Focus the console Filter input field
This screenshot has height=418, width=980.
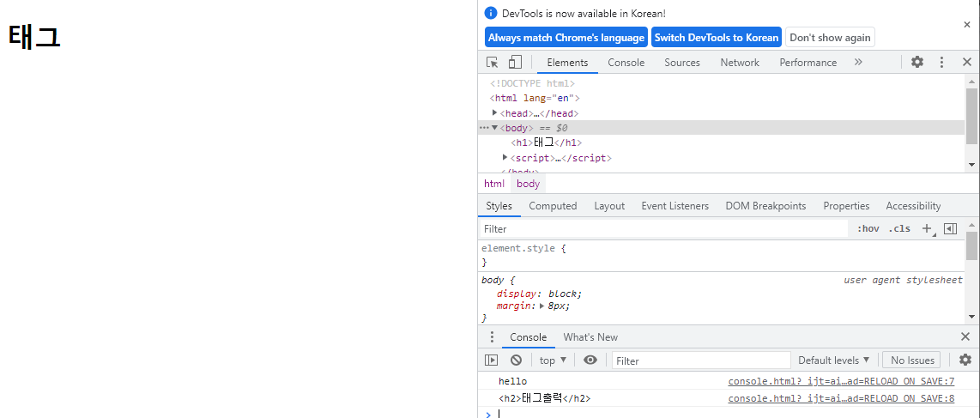coord(701,360)
